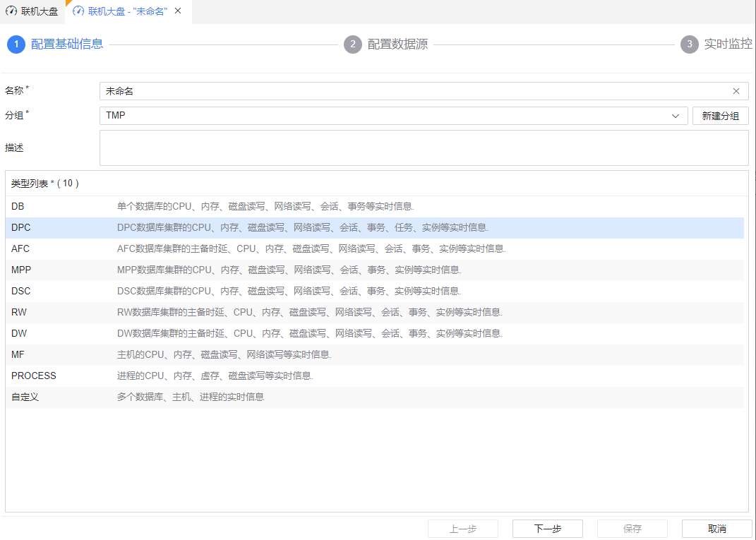
Task: Focus the 描述 text area
Action: click(x=424, y=148)
